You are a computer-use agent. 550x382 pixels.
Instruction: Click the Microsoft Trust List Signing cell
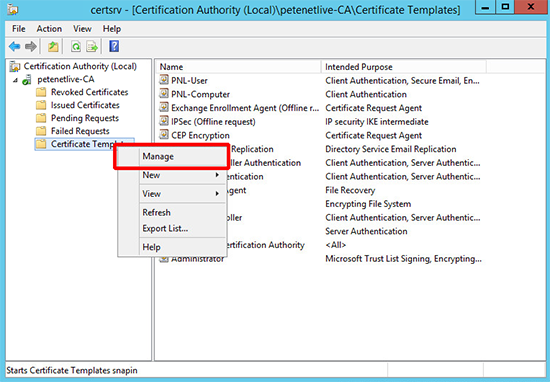403,259
